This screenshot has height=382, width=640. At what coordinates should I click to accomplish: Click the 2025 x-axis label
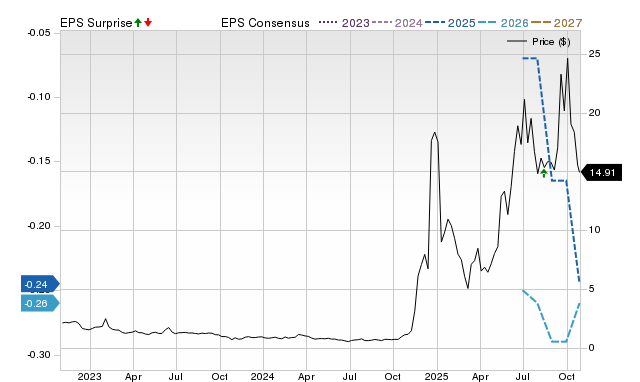click(436, 376)
